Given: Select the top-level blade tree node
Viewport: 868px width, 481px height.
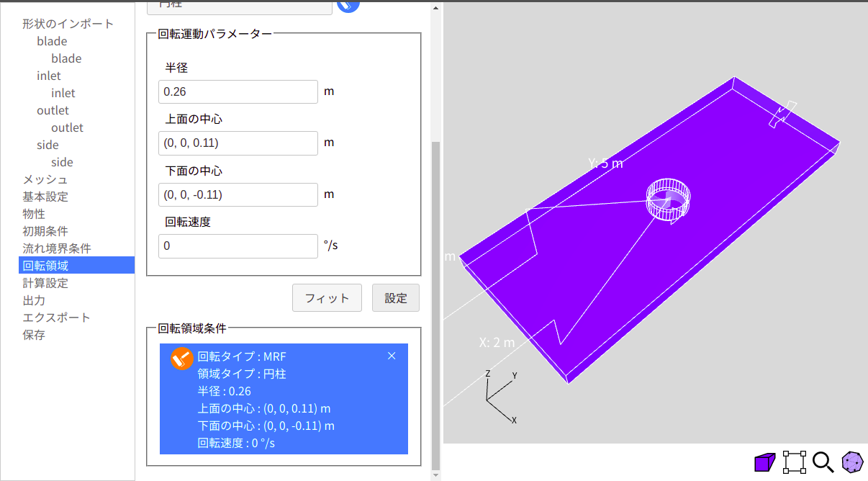Looking at the screenshot, I should click(x=52, y=41).
